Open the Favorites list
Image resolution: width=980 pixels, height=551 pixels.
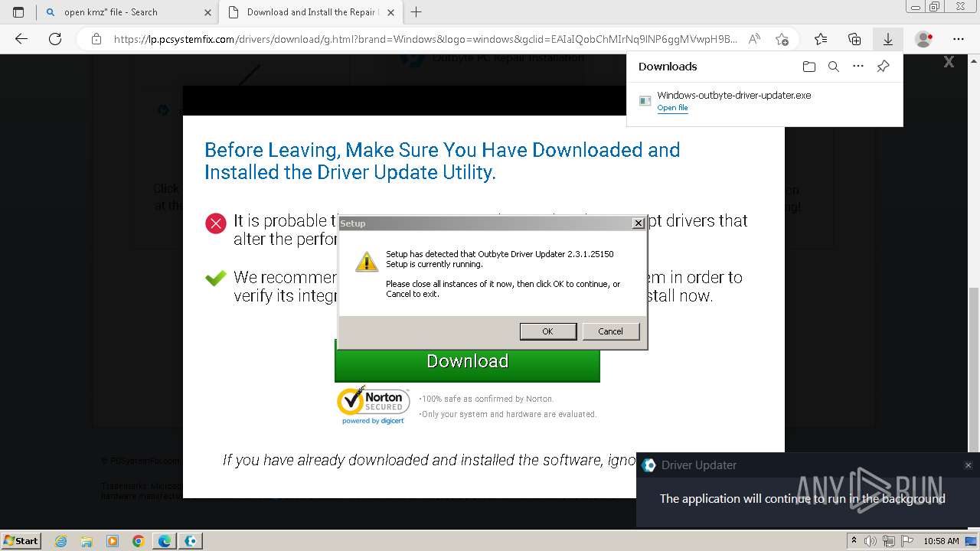pyautogui.click(x=821, y=39)
